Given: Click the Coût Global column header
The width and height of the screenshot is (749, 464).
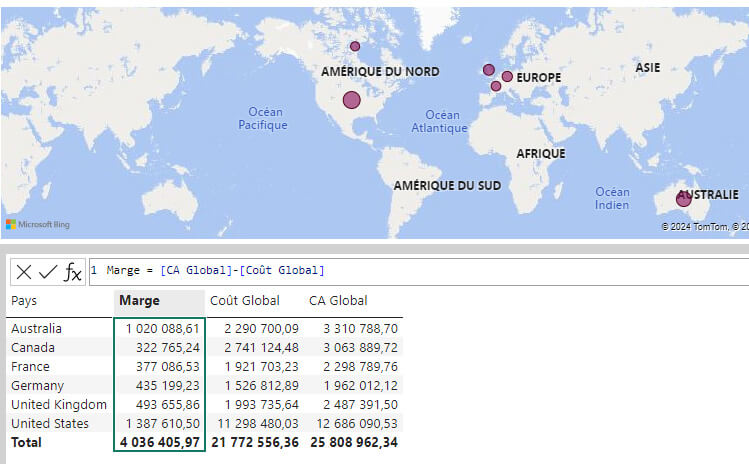Looking at the screenshot, I should tap(244, 300).
